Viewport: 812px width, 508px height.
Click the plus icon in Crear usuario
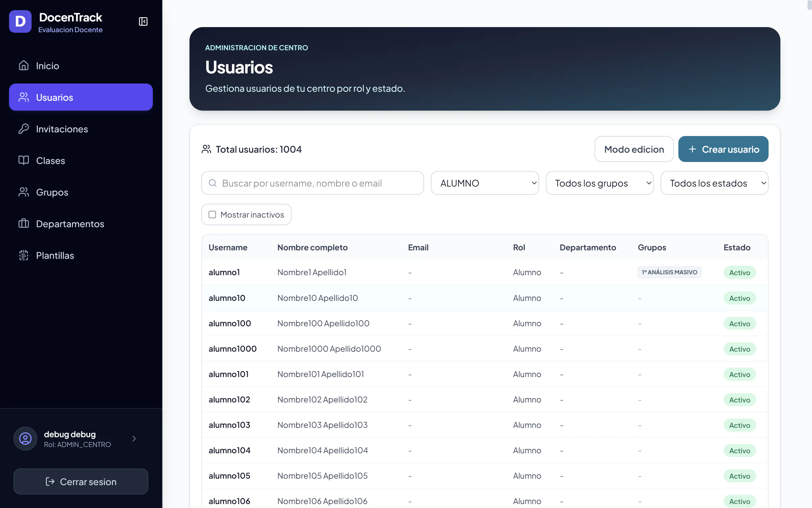tap(692, 149)
